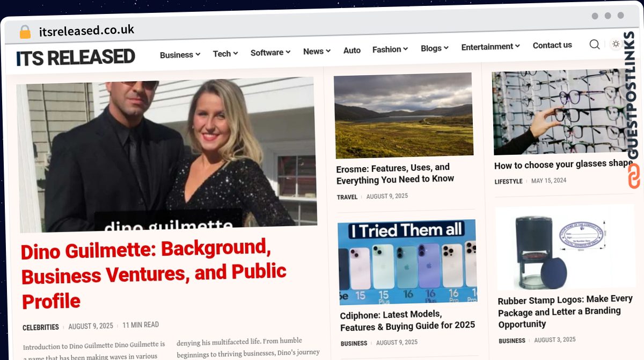Open the search magnifier icon
The width and height of the screenshot is (644, 360).
595,44
